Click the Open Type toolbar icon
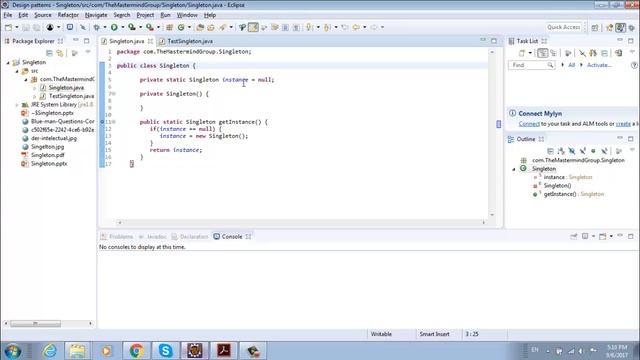Screen dimensions: 640x360 200,27
